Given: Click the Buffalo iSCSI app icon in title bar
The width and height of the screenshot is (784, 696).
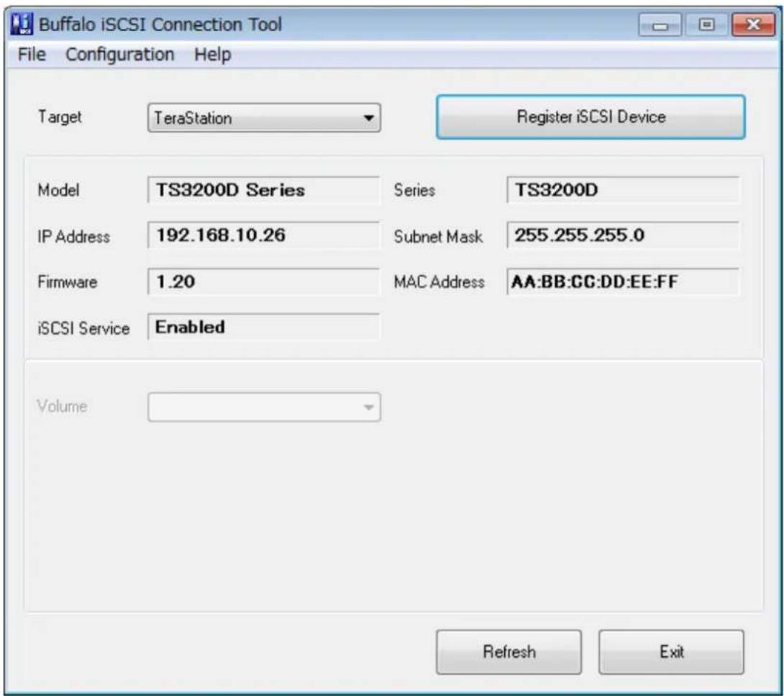Looking at the screenshot, I should 22,24.
